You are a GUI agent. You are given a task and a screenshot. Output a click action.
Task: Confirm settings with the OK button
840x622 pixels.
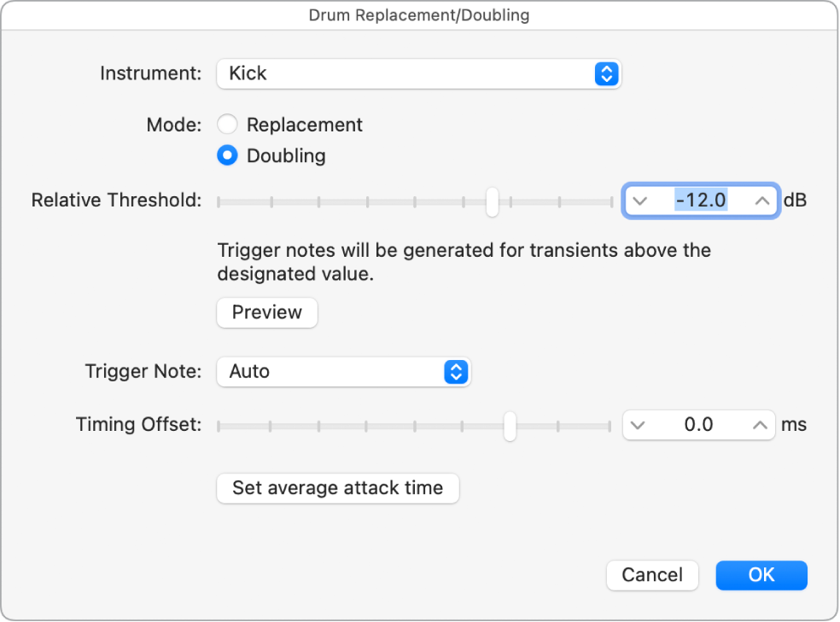coord(761,575)
